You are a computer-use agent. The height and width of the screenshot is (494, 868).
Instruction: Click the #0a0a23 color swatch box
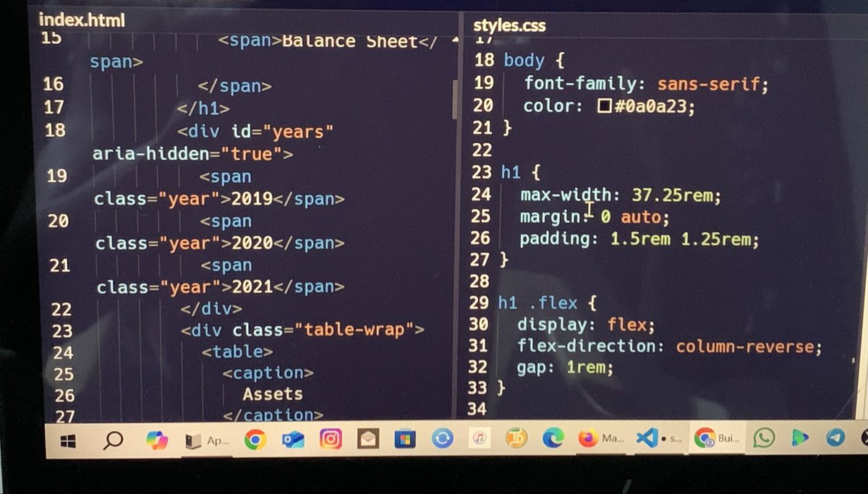tap(604, 107)
